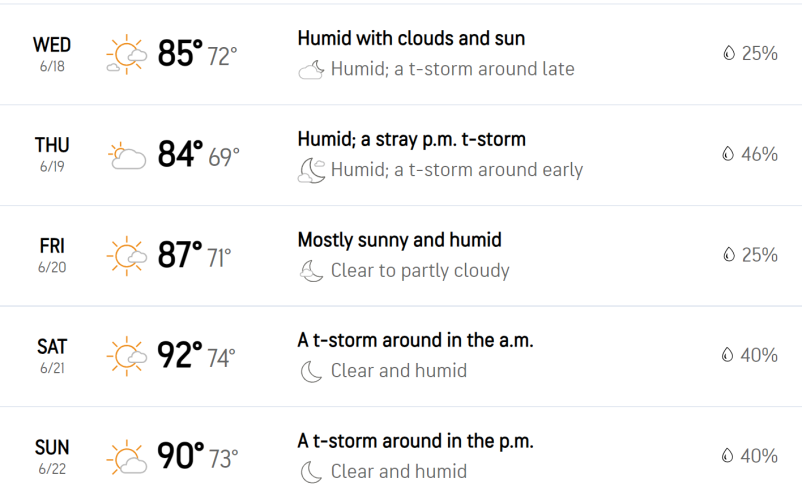Screen dimensions: 802x500
Task: Click Sunday's sun and cloud icon
Action: click(126, 457)
